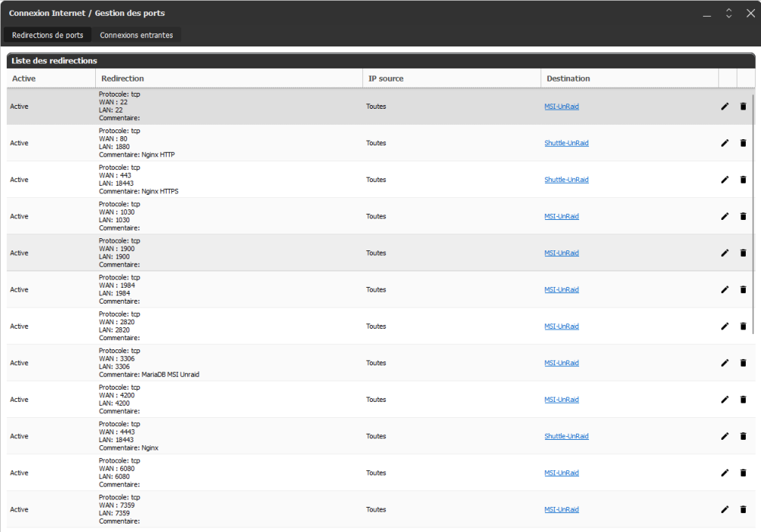Click the redirections list vertical scrollbar
761x532 pixels.
tap(753, 214)
